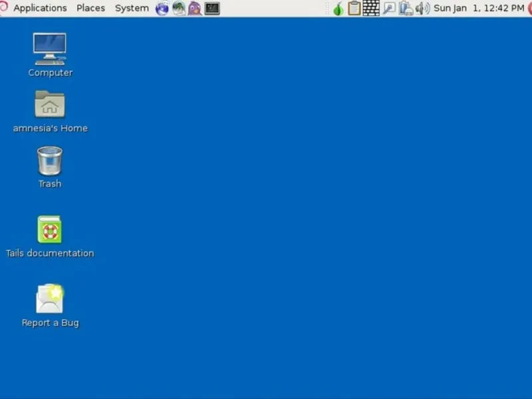Click the power manager battery icon
This screenshot has height=399, width=532.
406,9
